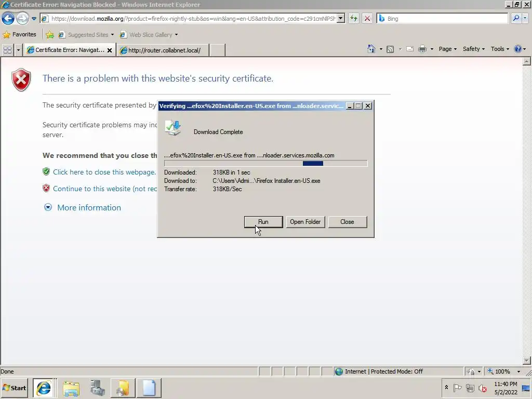Click the Download Complete icon

point(173,128)
